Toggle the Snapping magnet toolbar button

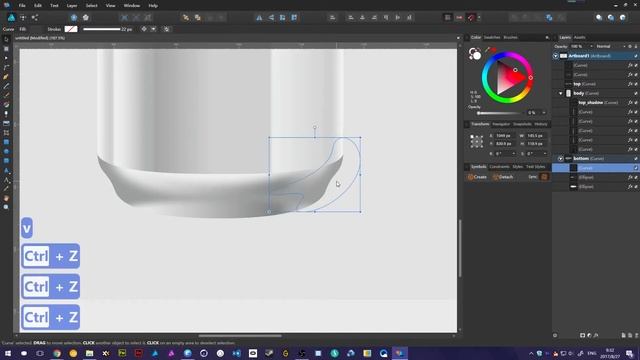click(471, 18)
